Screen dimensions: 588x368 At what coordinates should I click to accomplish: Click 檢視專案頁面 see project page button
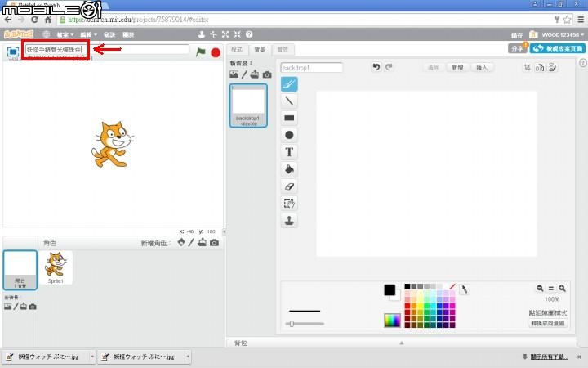pyautogui.click(x=558, y=48)
